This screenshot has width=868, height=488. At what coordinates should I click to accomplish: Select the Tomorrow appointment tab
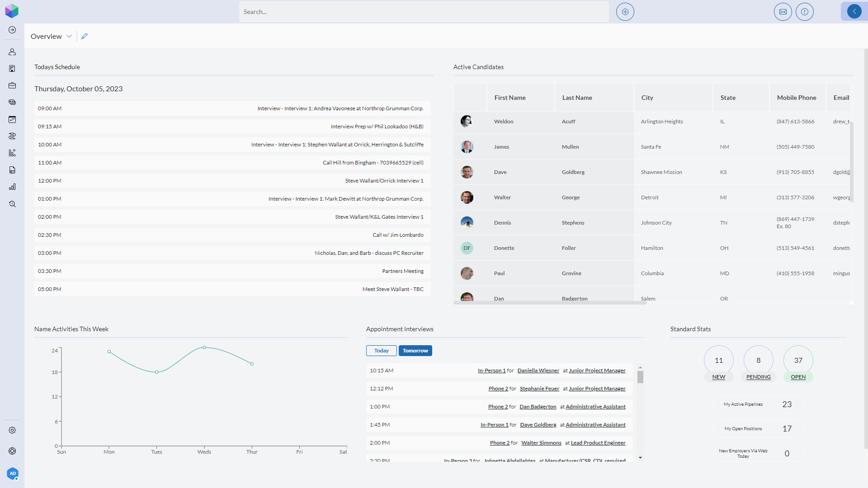pyautogui.click(x=415, y=351)
